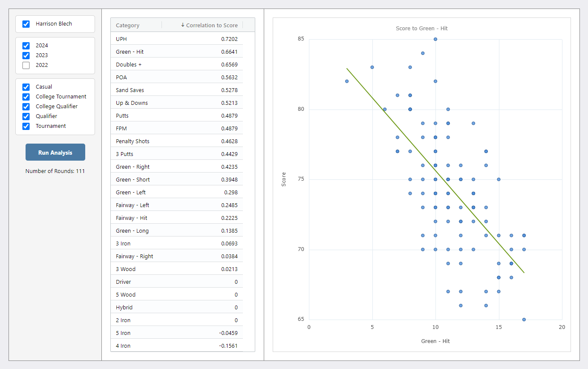
Task: Click the Category column header
Action: [128, 25]
